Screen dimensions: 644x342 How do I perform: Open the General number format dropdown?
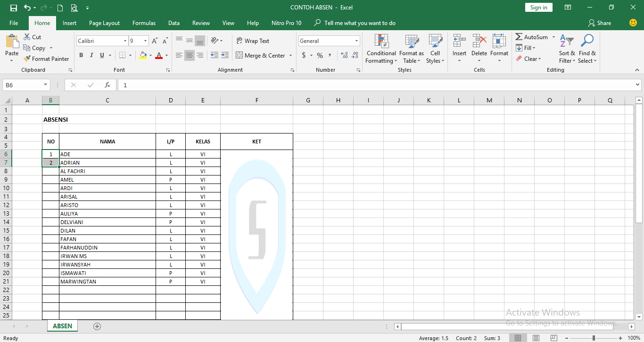356,41
